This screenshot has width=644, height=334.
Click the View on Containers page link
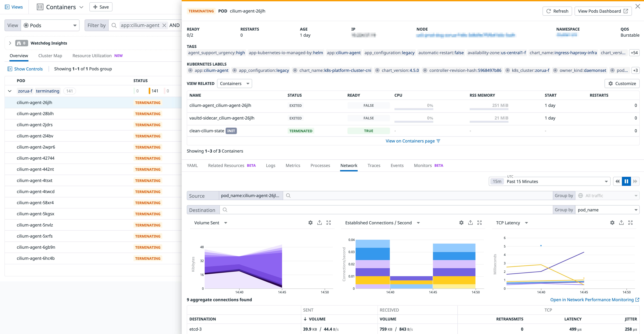point(410,141)
